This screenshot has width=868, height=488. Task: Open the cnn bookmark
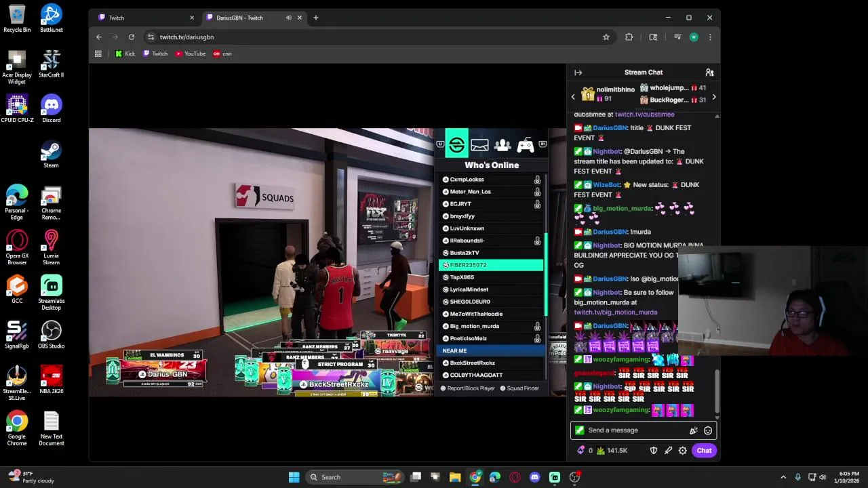[222, 54]
